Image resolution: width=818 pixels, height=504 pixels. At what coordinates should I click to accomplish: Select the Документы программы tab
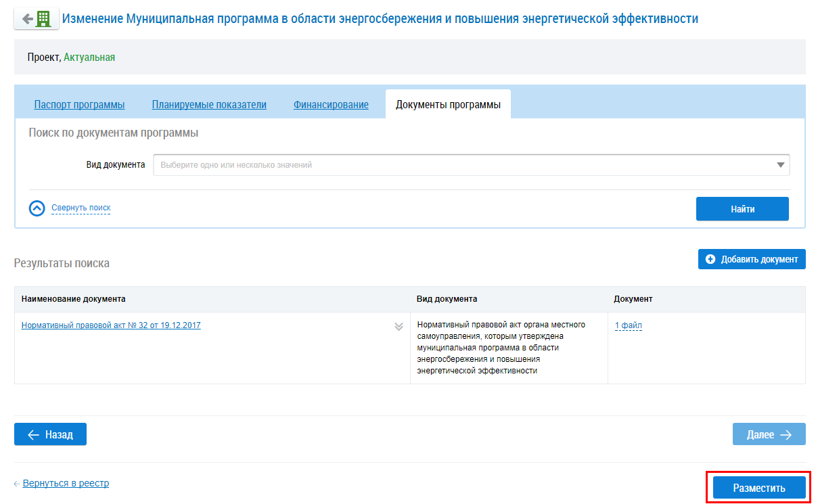click(x=448, y=105)
